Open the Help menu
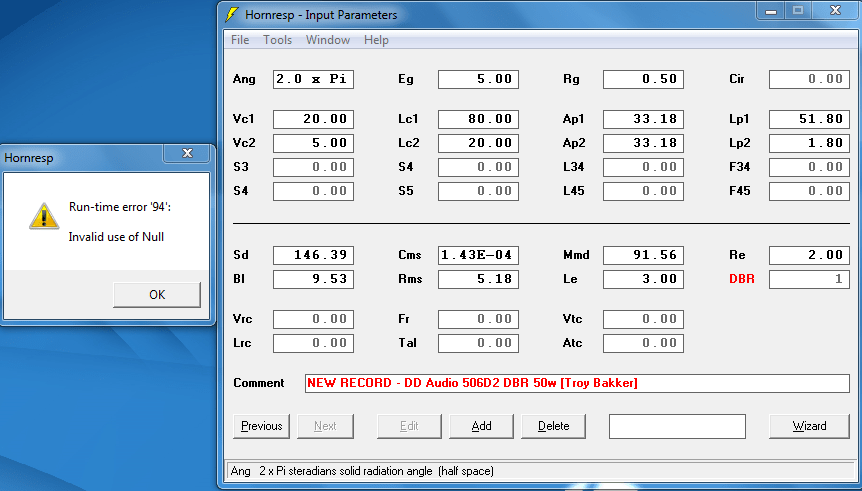Image resolution: width=862 pixels, height=491 pixels. click(376, 40)
